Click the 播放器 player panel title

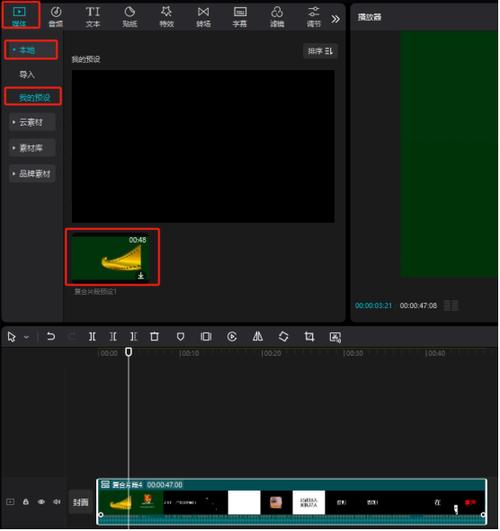[x=370, y=17]
